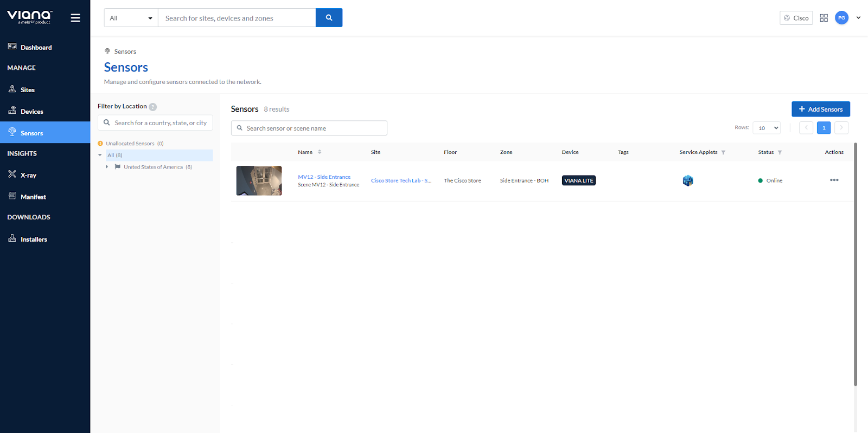Open the MV12 - Side Entrance sensor link
The height and width of the screenshot is (433, 868).
(x=324, y=177)
